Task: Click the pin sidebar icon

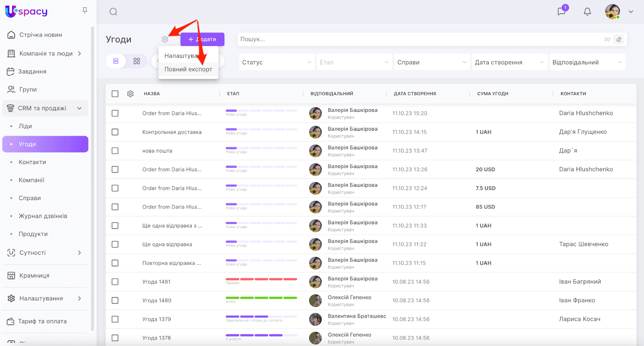Action: click(x=85, y=10)
